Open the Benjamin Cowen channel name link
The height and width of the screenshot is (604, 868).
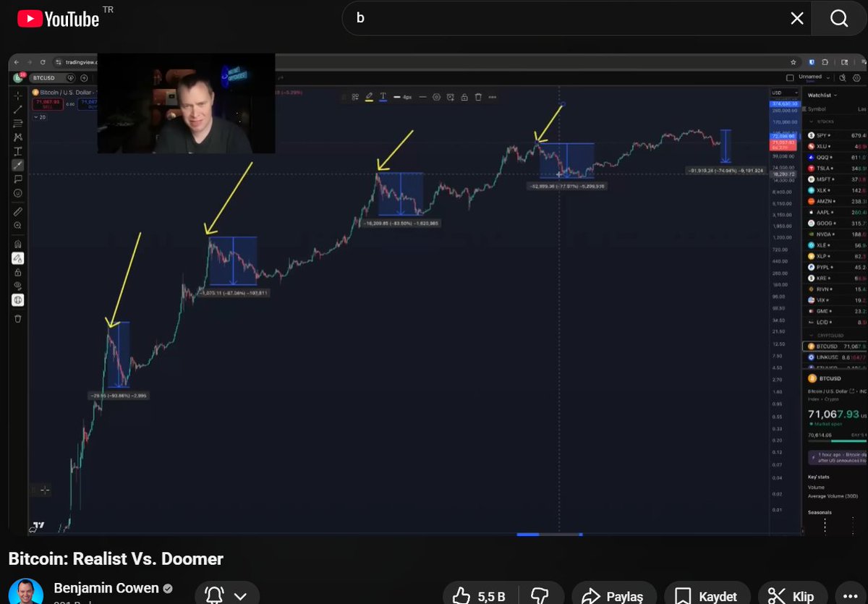click(x=106, y=588)
